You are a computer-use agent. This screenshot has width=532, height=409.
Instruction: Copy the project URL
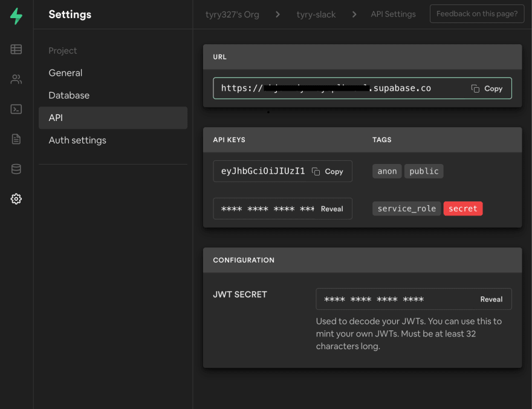(487, 88)
